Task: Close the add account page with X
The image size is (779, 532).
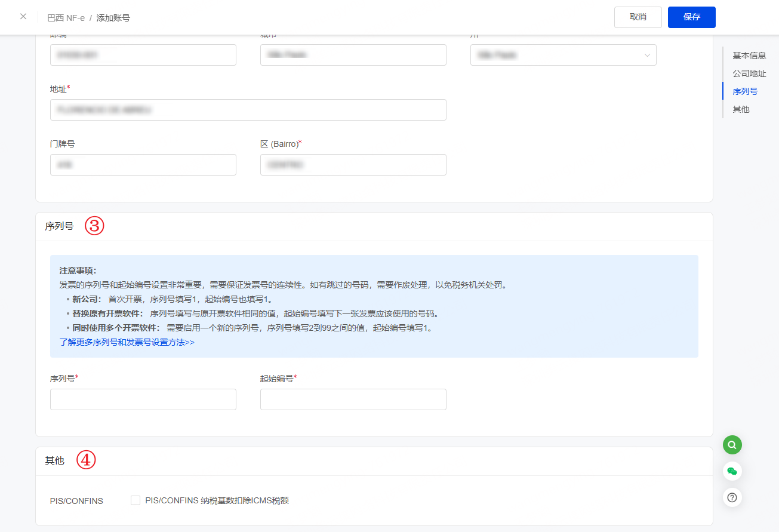Action: tap(23, 17)
